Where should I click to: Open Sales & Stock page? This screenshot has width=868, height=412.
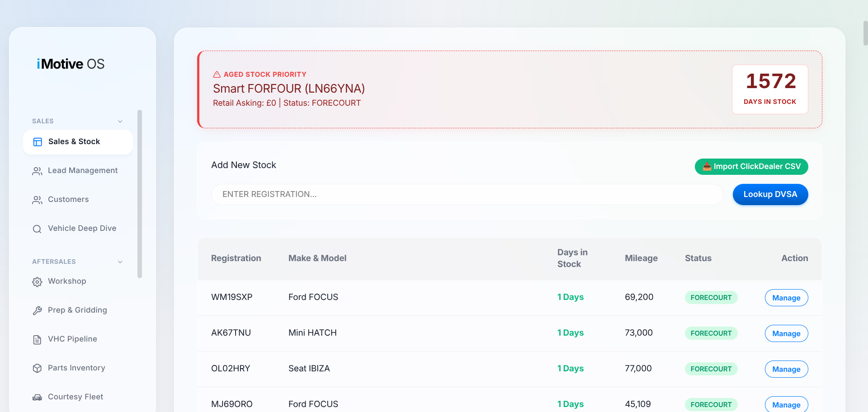[78, 142]
